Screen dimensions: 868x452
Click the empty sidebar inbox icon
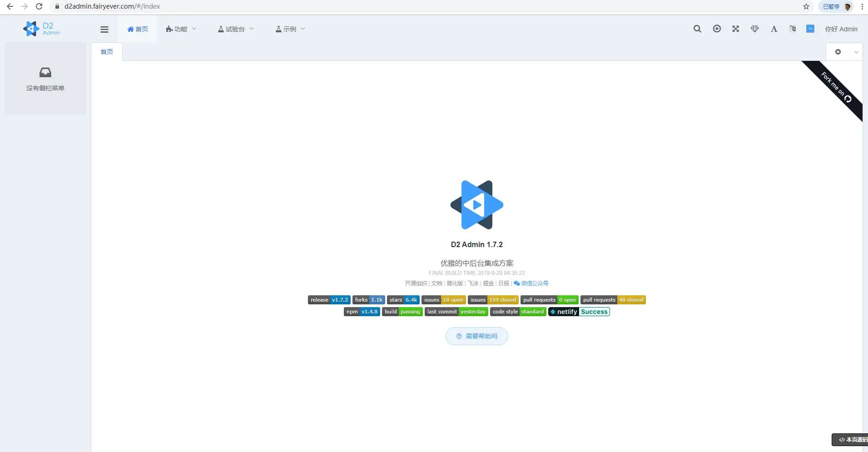(45, 72)
